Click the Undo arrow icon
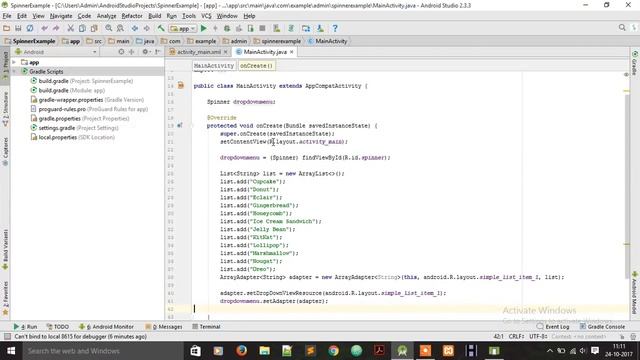Viewport: 640px width, 360px height. [x=44, y=28]
